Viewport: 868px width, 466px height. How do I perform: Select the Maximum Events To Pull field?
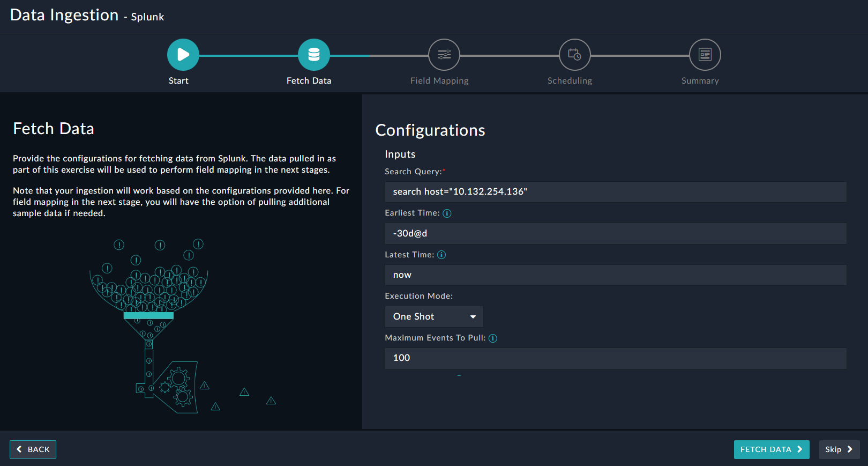click(x=615, y=358)
